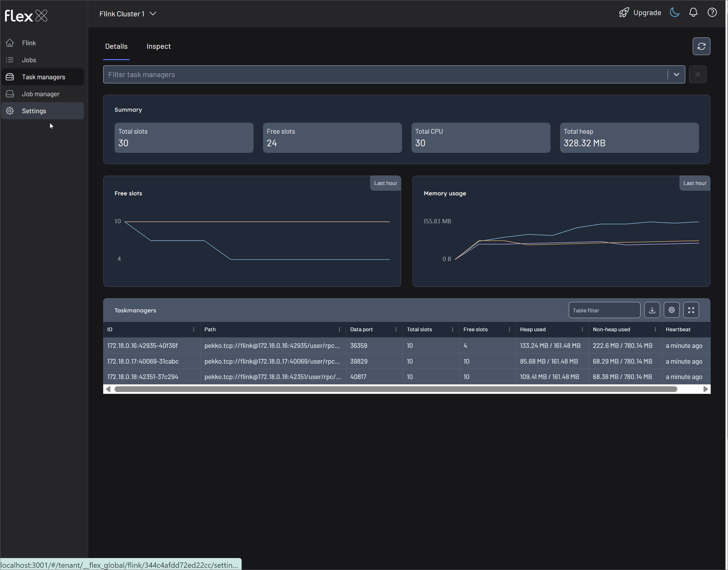Viewport: 728px width, 570px height.
Task: Open notifications bell
Action: coord(693,13)
